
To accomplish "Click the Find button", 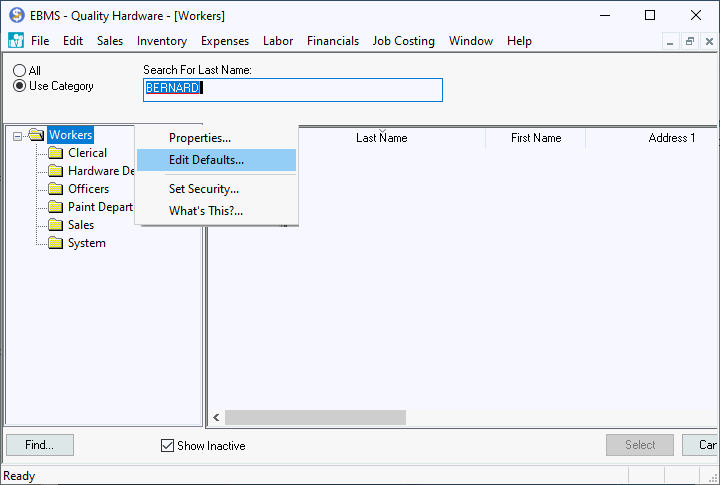I will [40, 445].
